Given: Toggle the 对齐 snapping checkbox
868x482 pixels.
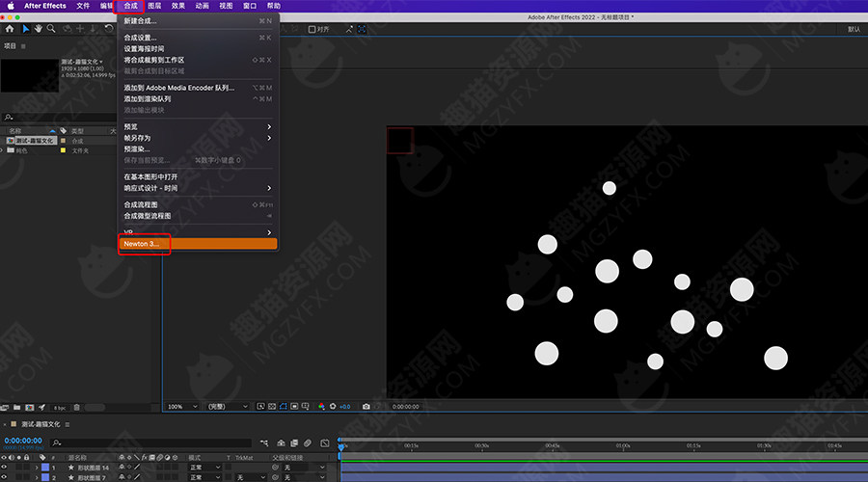Looking at the screenshot, I should pos(312,29).
